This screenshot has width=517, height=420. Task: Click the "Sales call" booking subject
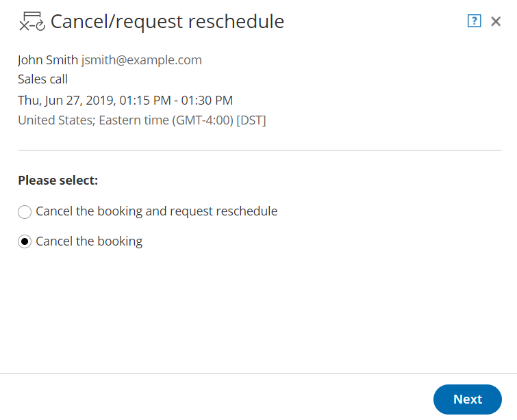(x=42, y=79)
